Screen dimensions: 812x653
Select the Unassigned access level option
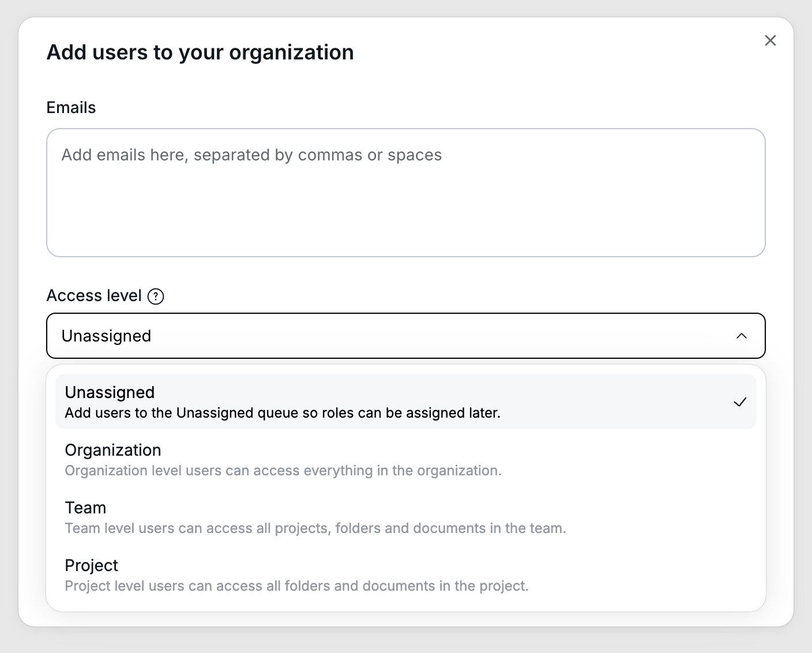pos(406,401)
